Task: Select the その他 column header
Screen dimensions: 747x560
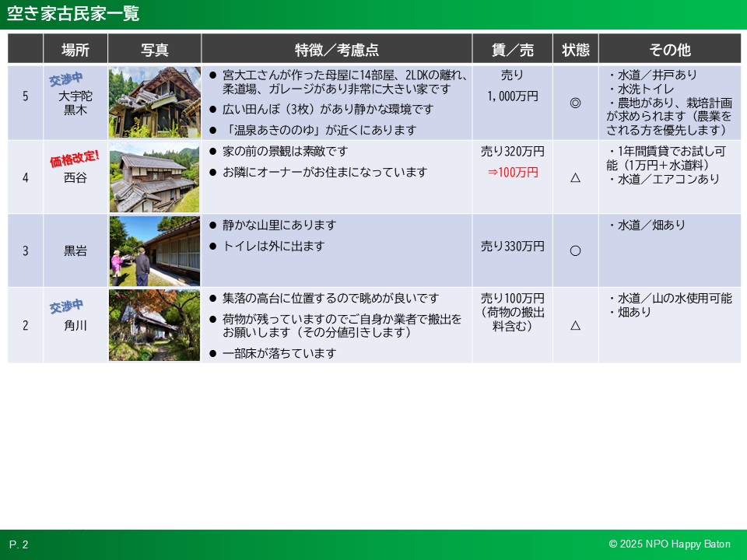Action: point(669,50)
